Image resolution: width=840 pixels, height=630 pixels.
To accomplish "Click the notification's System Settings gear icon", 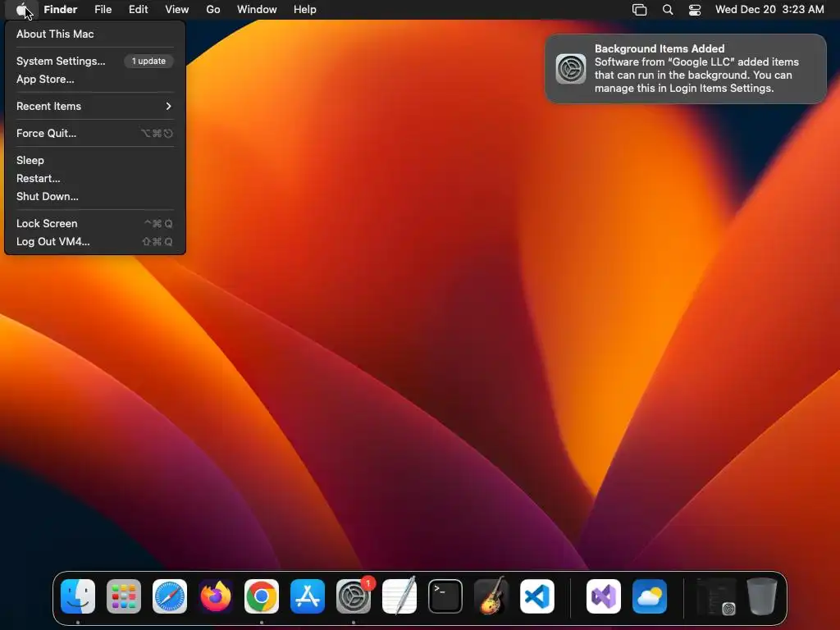I will pyautogui.click(x=571, y=69).
